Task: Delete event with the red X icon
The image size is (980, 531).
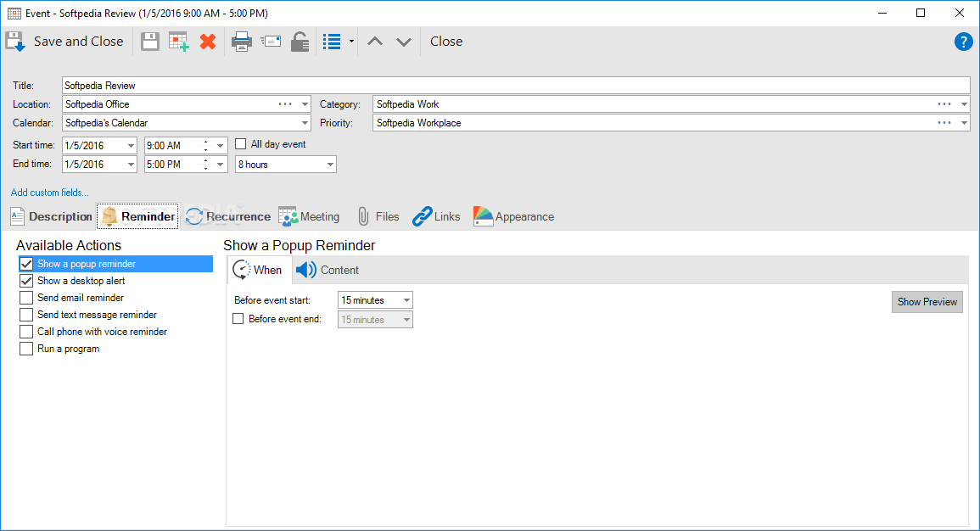Action: (208, 42)
